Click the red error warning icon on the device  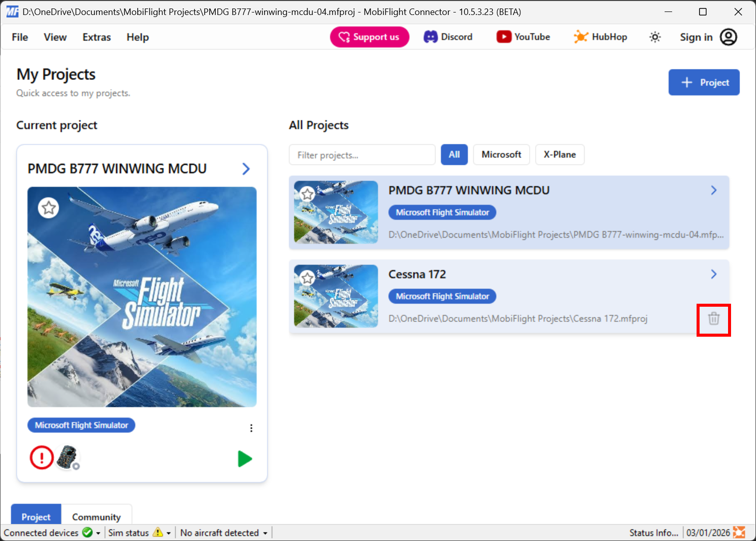pos(41,457)
